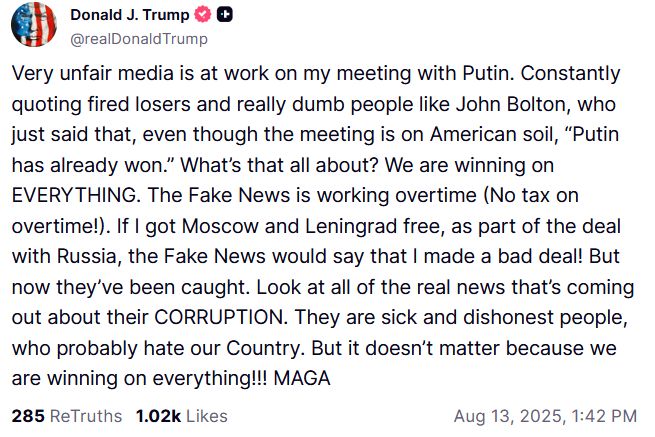This screenshot has height=437, width=655.
Task: View the 285 ReTruths list
Action: tap(66, 415)
